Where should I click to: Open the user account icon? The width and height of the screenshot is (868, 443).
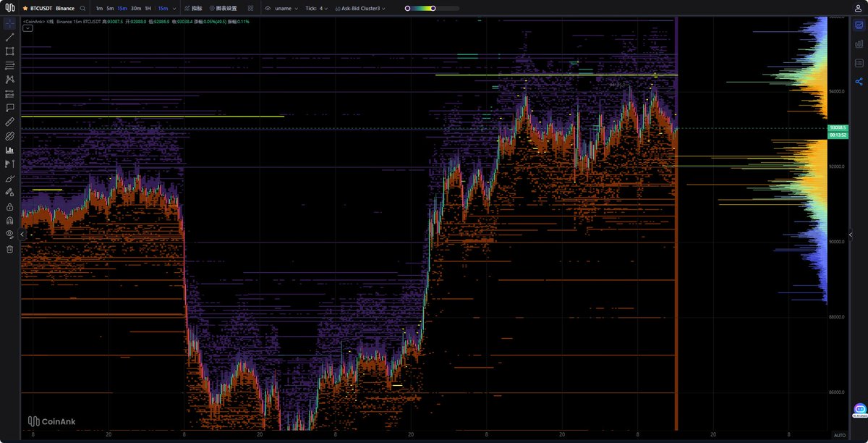coord(859,8)
